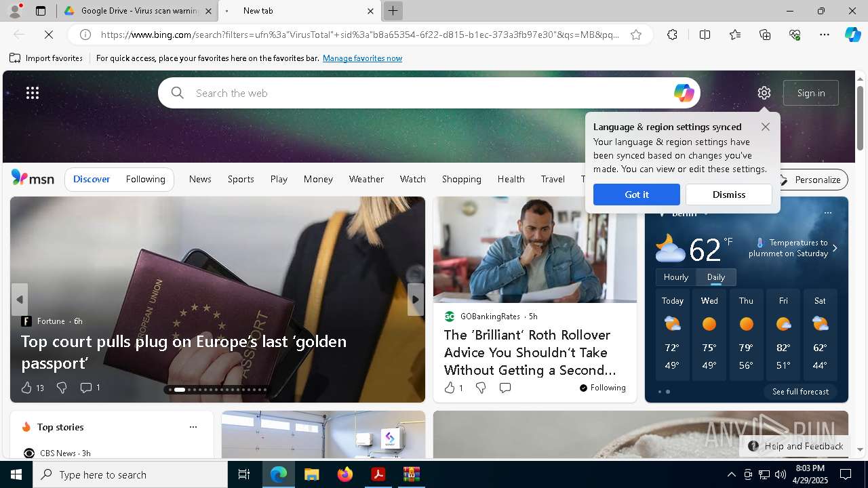The height and width of the screenshot is (488, 868).
Task: Open the Favorites list icon
Action: (735, 35)
